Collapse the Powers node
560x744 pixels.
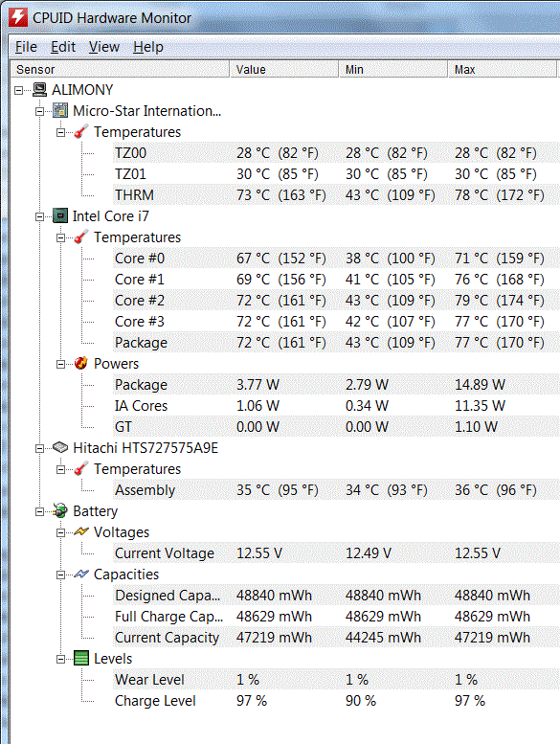tap(60, 364)
